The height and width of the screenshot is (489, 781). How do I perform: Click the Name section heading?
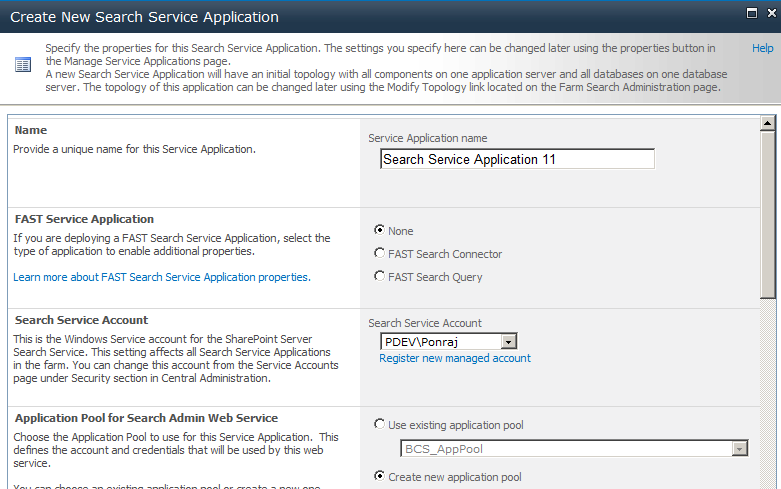[x=31, y=130]
